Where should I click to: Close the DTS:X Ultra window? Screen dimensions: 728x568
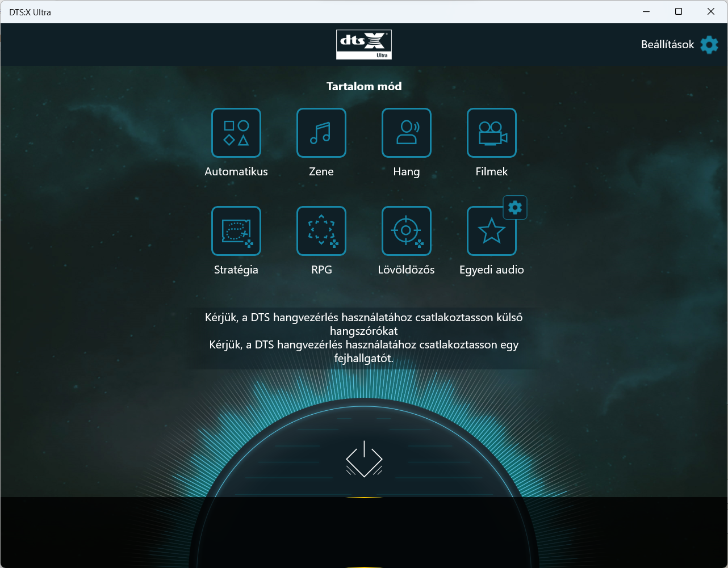pos(711,11)
